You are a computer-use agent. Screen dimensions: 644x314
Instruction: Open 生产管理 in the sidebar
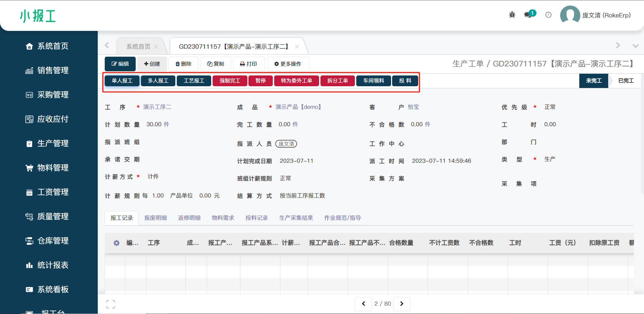[53, 143]
